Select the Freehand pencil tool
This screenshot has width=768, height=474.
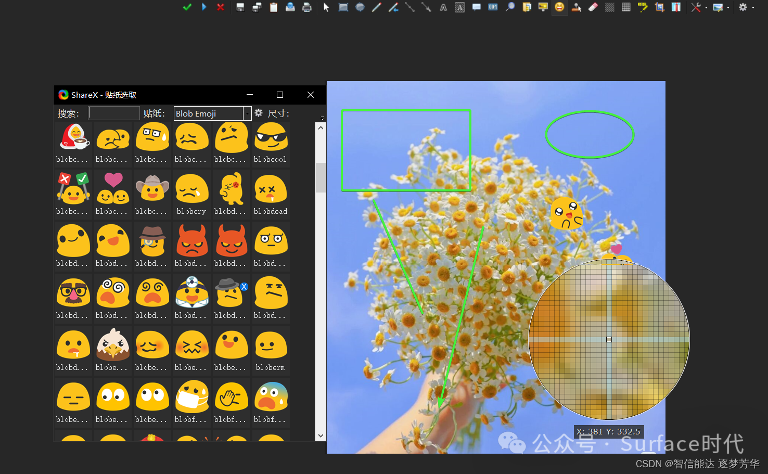376,7
